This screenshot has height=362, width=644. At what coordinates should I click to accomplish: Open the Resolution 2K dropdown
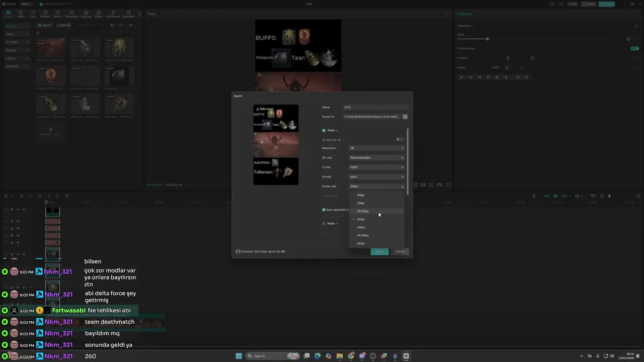(x=377, y=148)
